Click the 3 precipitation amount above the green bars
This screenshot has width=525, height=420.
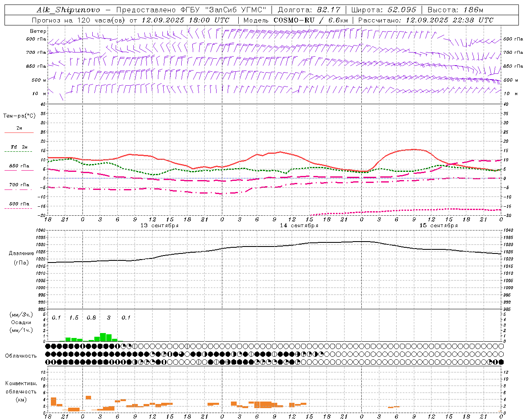(109, 318)
